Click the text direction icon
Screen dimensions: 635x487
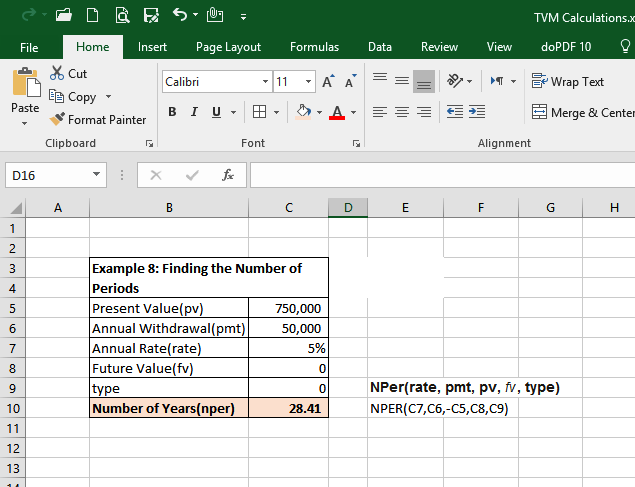497,81
